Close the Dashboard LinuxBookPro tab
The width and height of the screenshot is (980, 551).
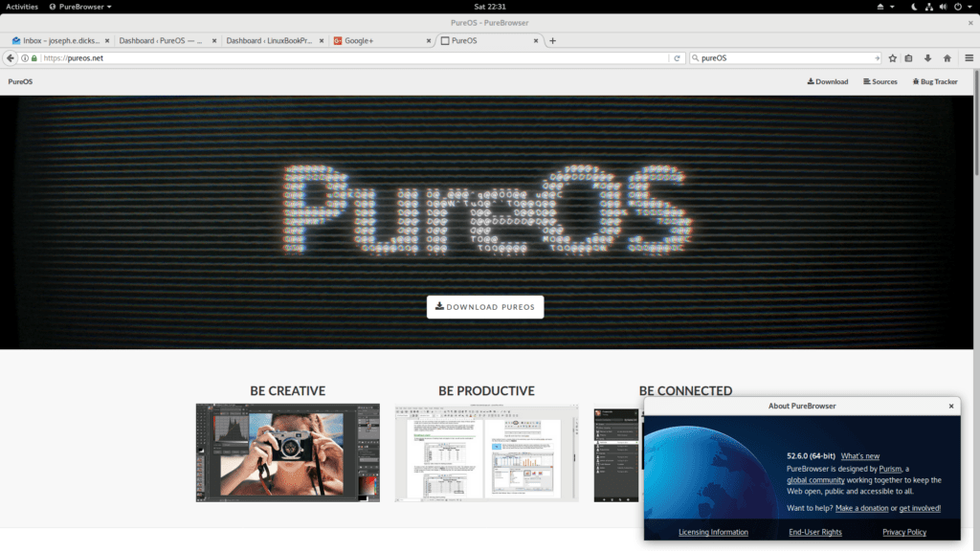322,40
